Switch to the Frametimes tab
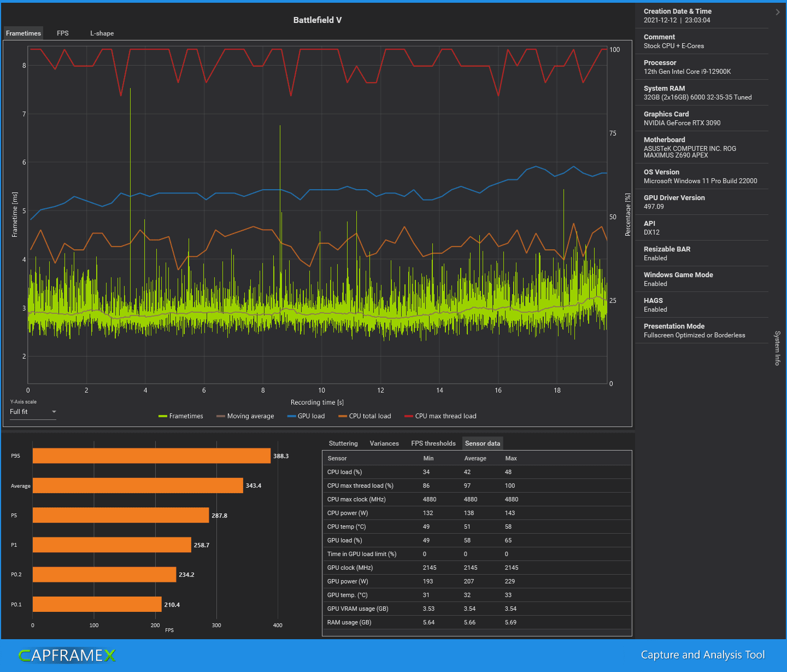787x672 pixels. (x=24, y=33)
